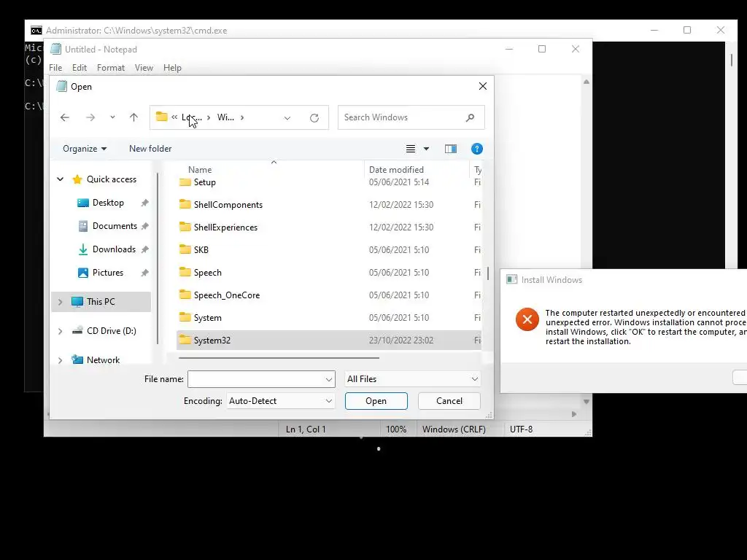
Task: Click the Pictures icon in sidebar
Action: pos(83,273)
